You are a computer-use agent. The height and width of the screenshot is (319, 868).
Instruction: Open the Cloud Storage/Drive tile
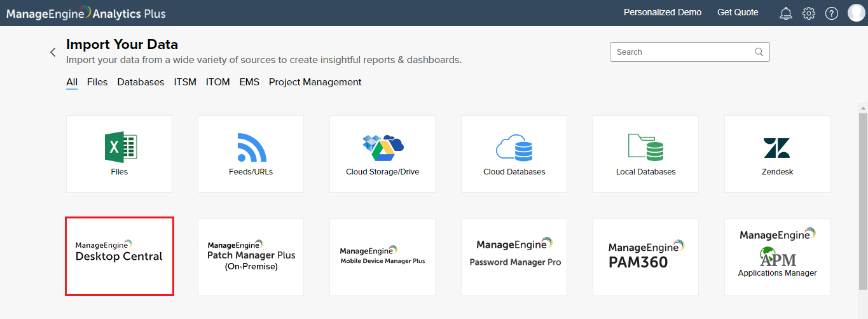click(x=382, y=154)
